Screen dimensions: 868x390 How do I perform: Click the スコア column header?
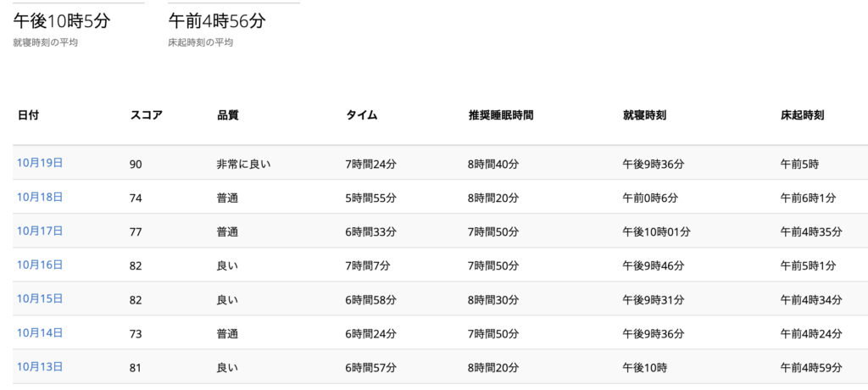[x=146, y=115]
